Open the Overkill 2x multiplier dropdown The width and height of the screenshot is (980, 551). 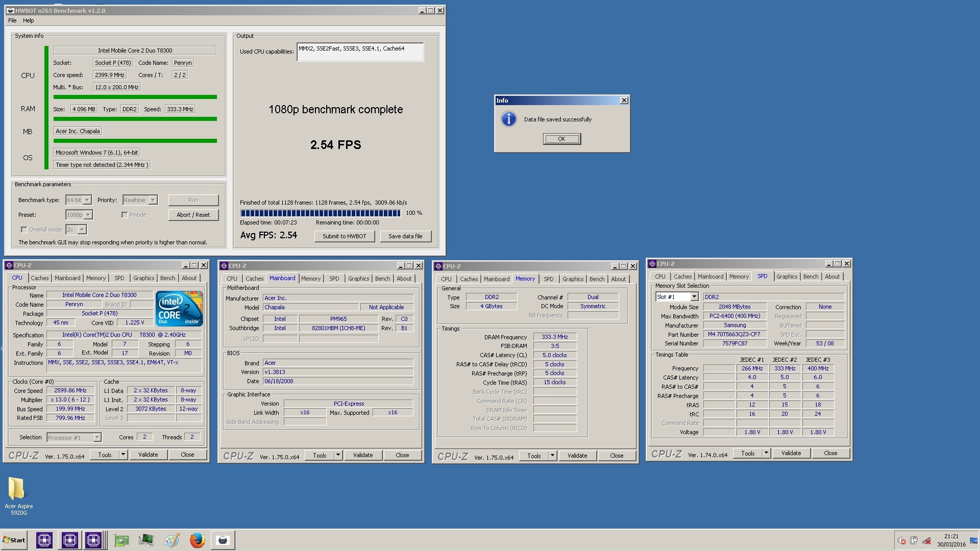tap(82, 230)
